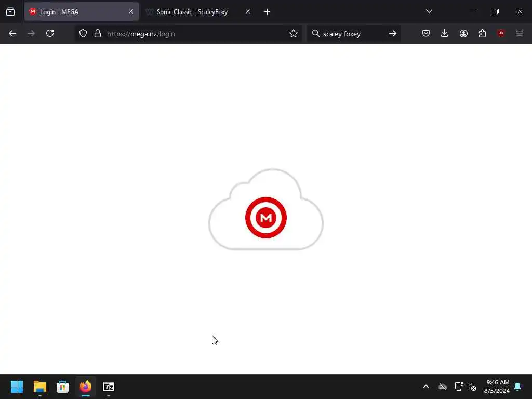Open the Downloads panel
The height and width of the screenshot is (399, 532).
coord(445,34)
